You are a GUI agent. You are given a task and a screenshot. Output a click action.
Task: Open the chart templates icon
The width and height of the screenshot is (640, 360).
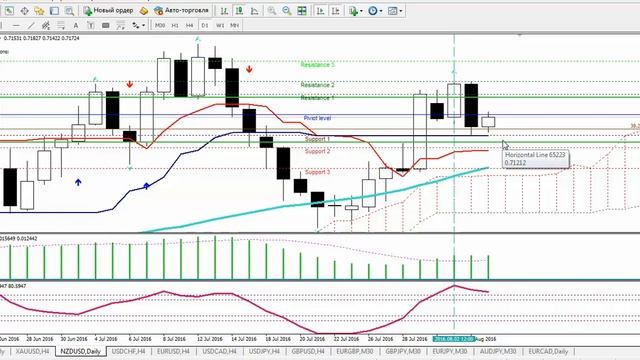click(x=392, y=11)
